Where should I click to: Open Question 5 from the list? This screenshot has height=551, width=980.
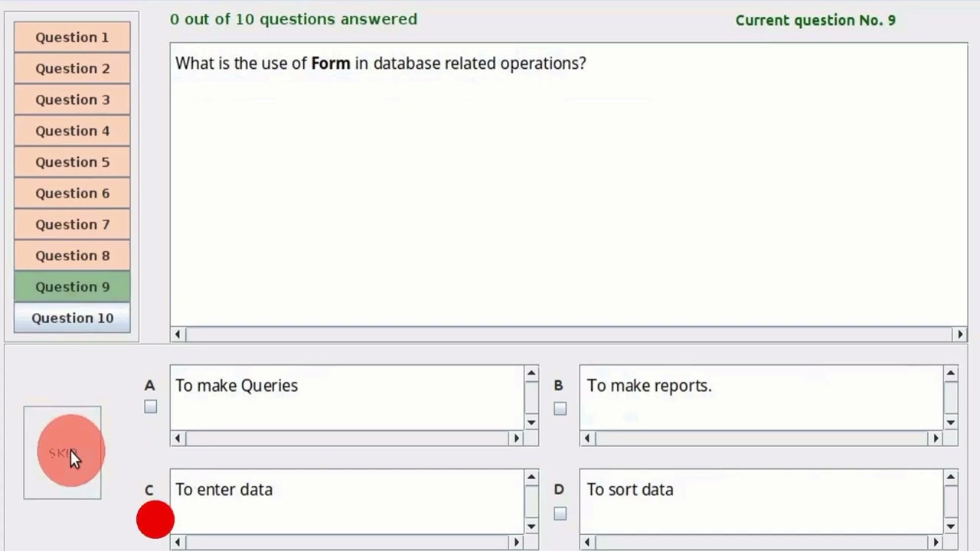point(72,162)
